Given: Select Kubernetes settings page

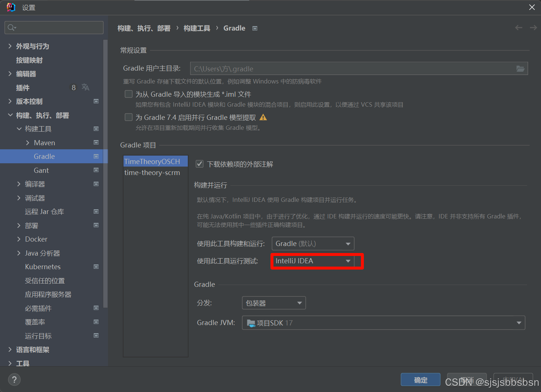Looking at the screenshot, I should point(43,267).
